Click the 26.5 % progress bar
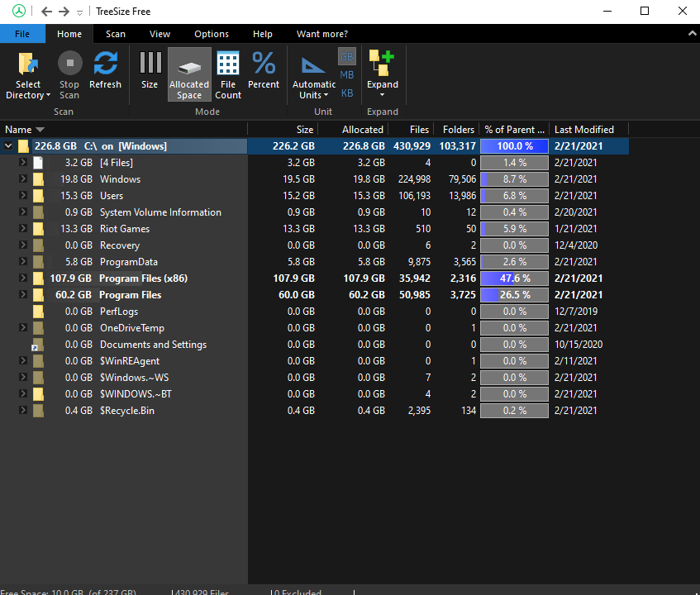700x595 pixels. pyautogui.click(x=514, y=294)
